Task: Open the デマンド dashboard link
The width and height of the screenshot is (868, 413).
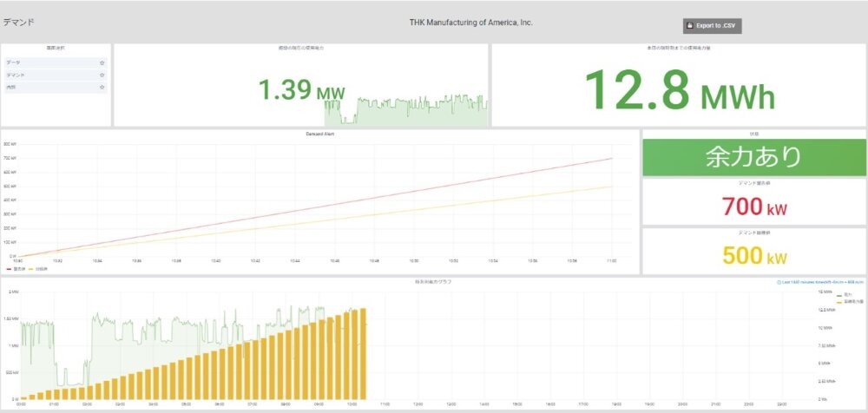Action: [16, 75]
